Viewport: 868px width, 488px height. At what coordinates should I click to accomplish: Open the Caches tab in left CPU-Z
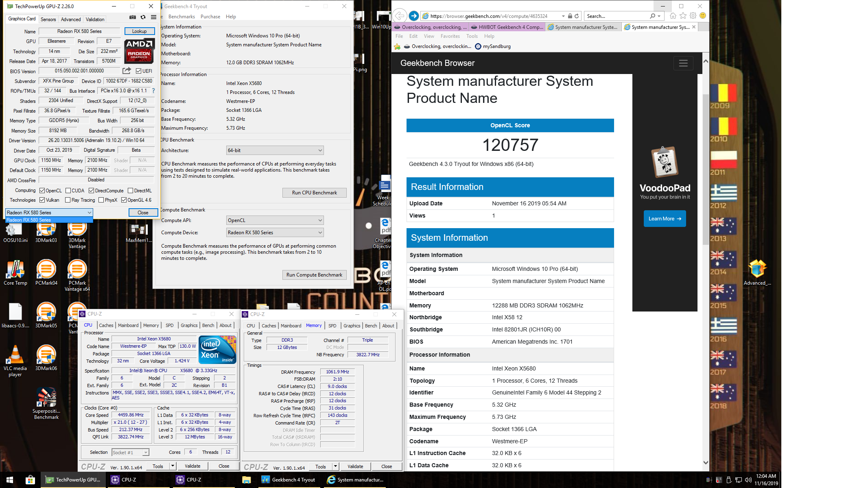click(x=106, y=325)
